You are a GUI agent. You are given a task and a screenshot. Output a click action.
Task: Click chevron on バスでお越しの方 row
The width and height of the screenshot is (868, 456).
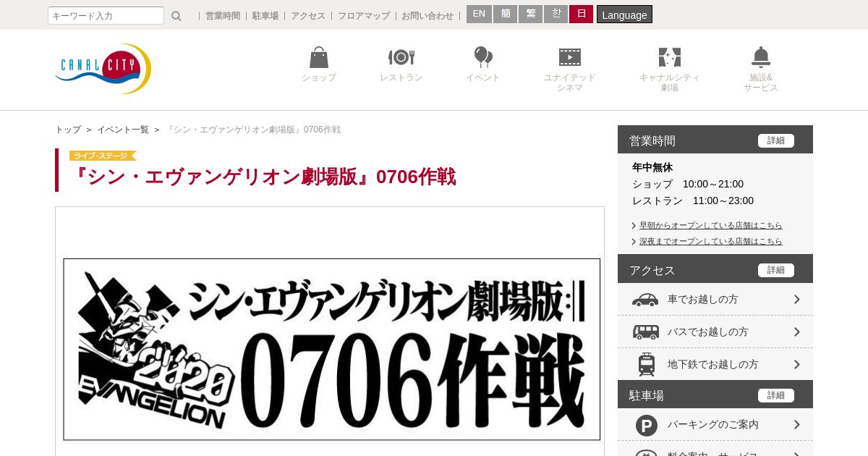tap(796, 332)
